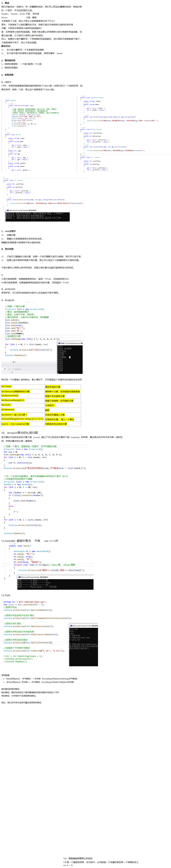Click the code line "Hashtable ht = new Hashtable();"

[32, 551]
